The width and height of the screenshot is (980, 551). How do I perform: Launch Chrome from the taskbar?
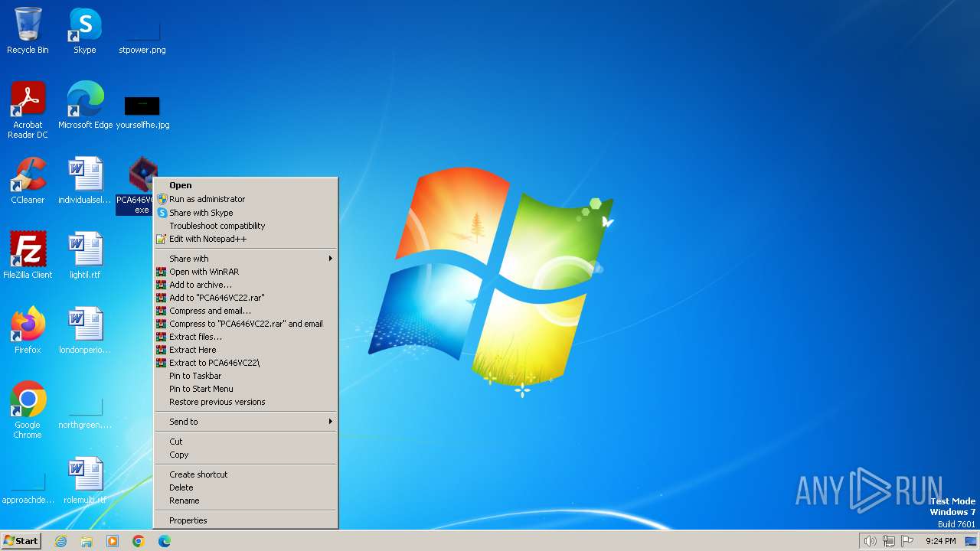click(139, 541)
